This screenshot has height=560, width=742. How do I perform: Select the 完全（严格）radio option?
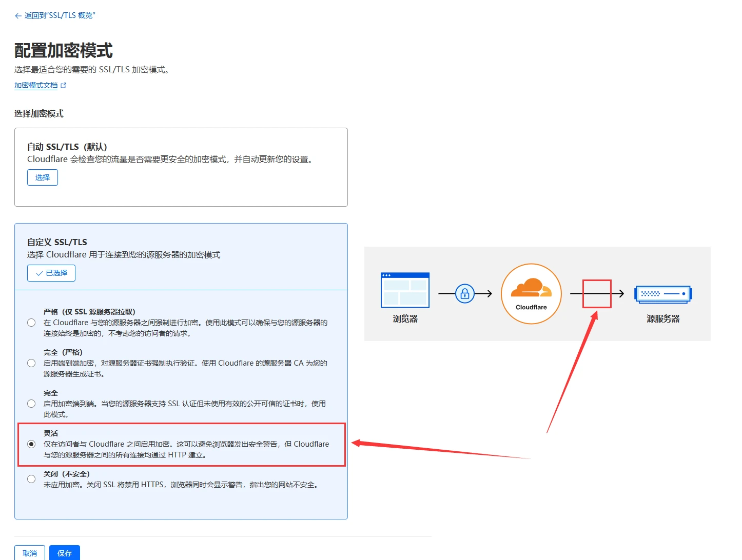pyautogui.click(x=31, y=363)
